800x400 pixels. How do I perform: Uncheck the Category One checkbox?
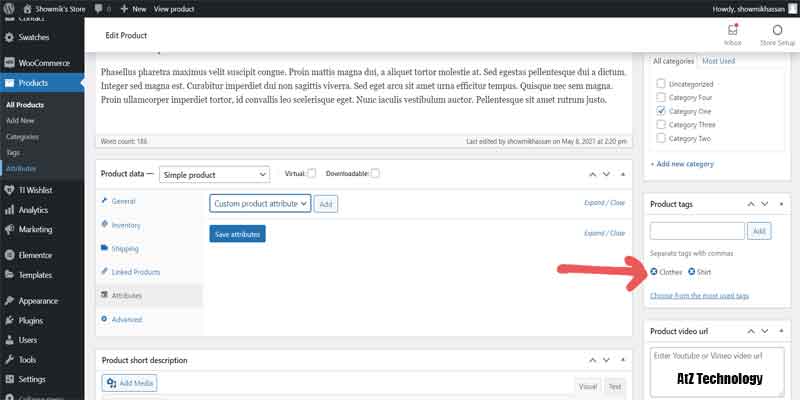pyautogui.click(x=660, y=111)
